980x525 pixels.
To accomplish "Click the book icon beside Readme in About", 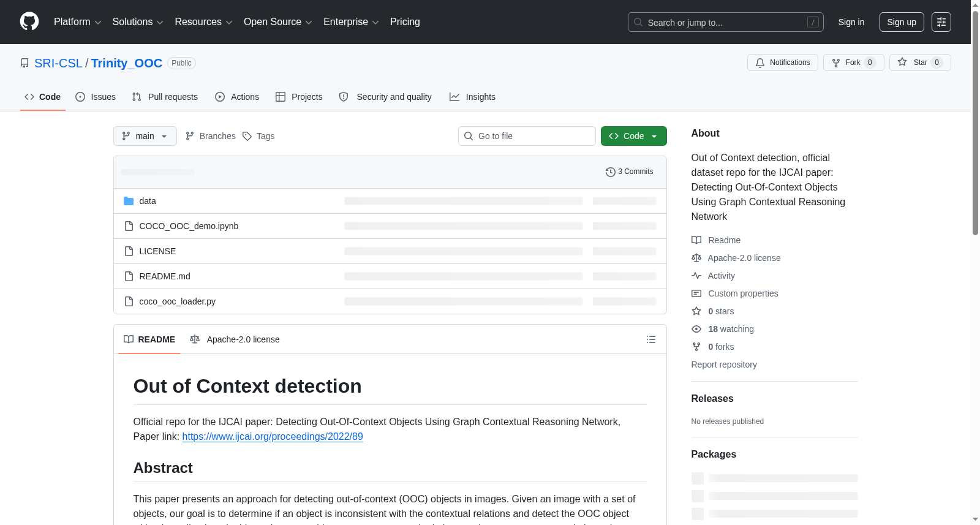I will 696,240.
